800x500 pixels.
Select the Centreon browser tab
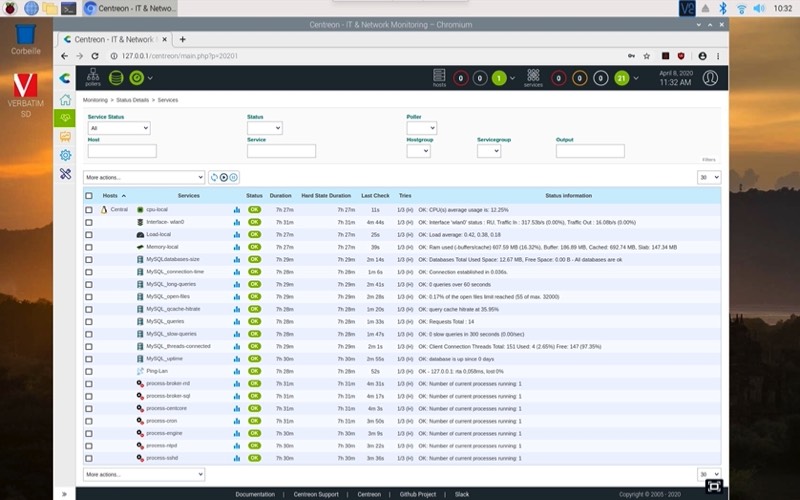112,39
